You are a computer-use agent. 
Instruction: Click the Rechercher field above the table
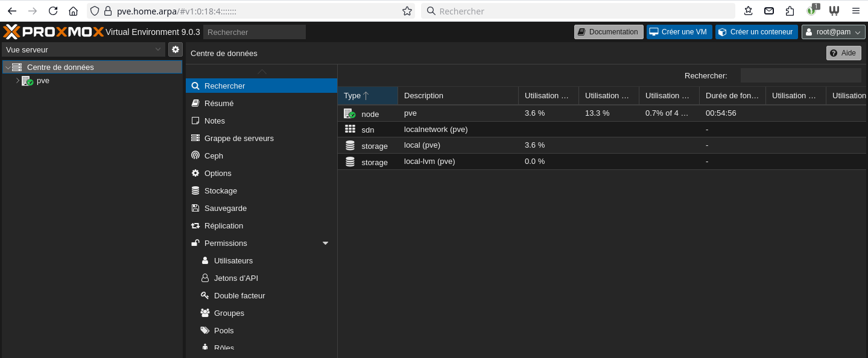800,75
